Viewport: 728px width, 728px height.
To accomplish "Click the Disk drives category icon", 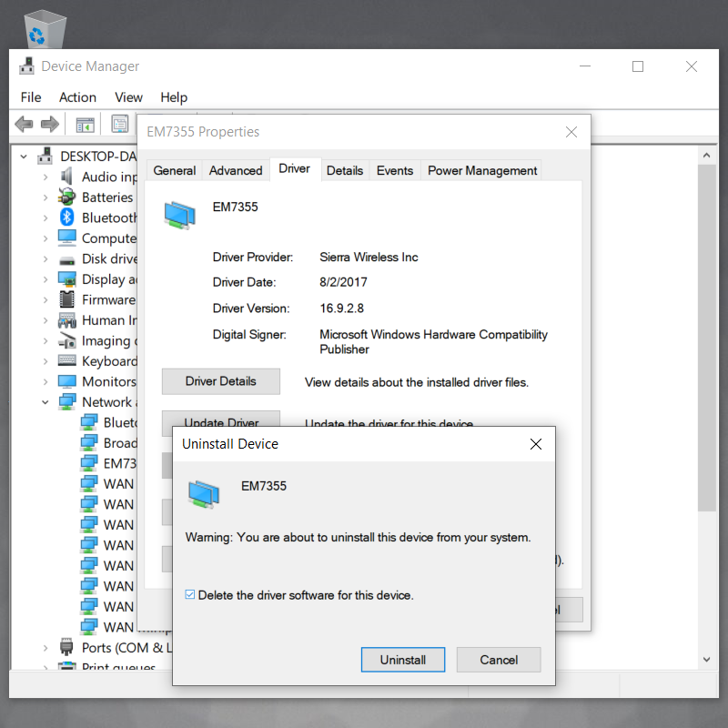I will [67, 258].
